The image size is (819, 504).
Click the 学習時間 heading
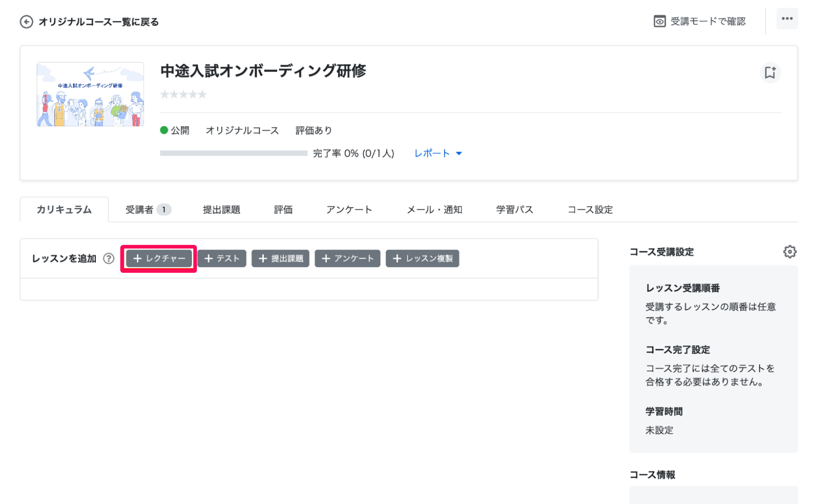pyautogui.click(x=664, y=412)
